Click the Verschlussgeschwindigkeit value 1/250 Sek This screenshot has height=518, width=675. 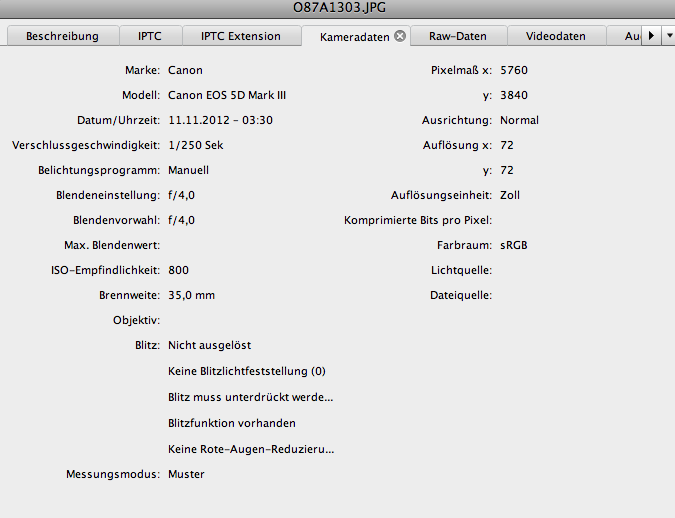[x=197, y=145]
